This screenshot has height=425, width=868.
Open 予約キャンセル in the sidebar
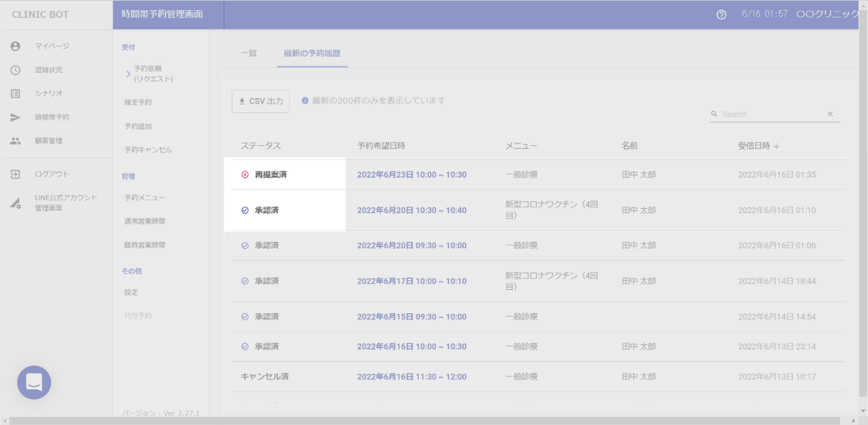(x=148, y=150)
